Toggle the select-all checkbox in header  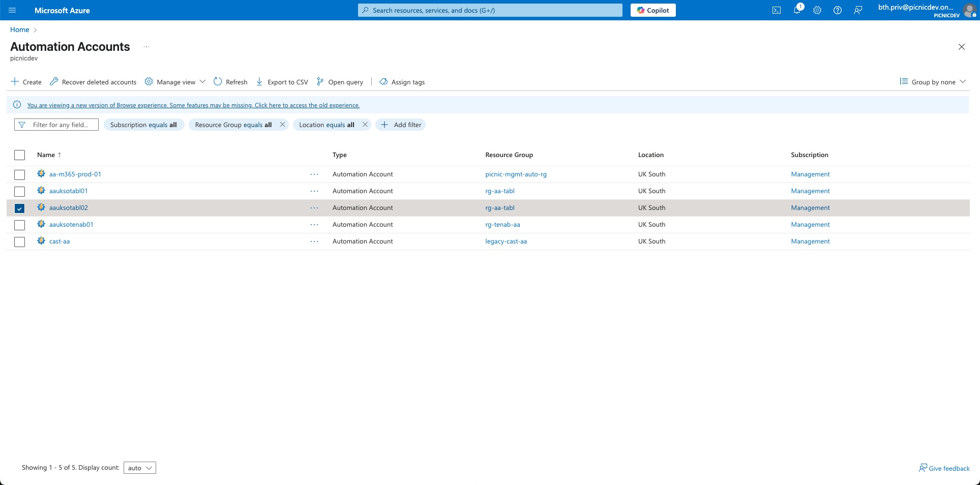(x=19, y=155)
